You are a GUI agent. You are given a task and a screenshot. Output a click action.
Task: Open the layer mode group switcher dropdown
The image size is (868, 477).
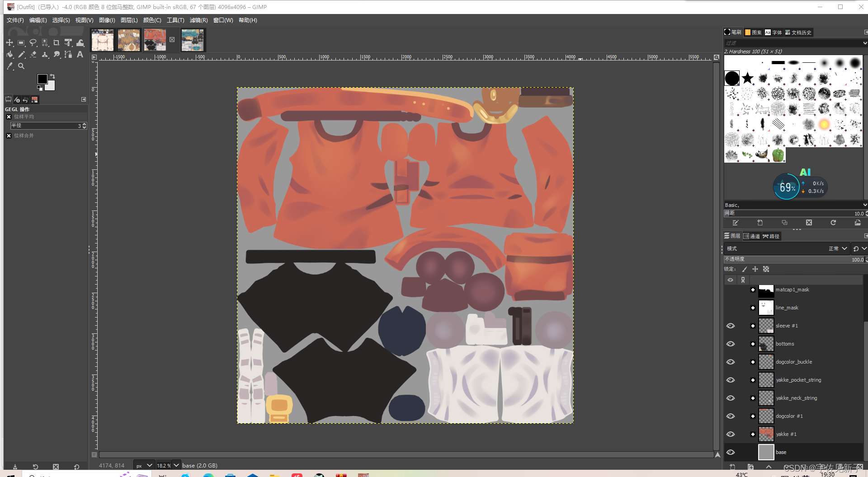pyautogui.click(x=860, y=248)
